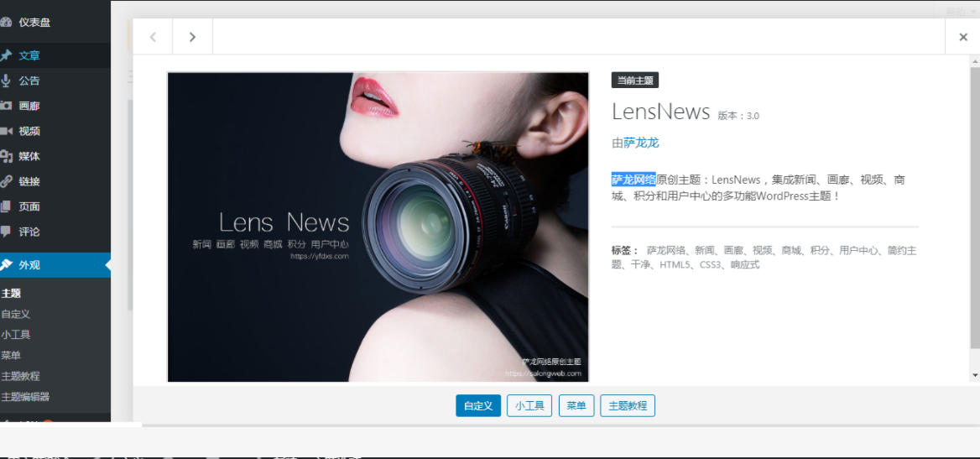Viewport: 980px width, 459px height.
Task: Click the LensNews theme screenshot
Action: [x=378, y=227]
